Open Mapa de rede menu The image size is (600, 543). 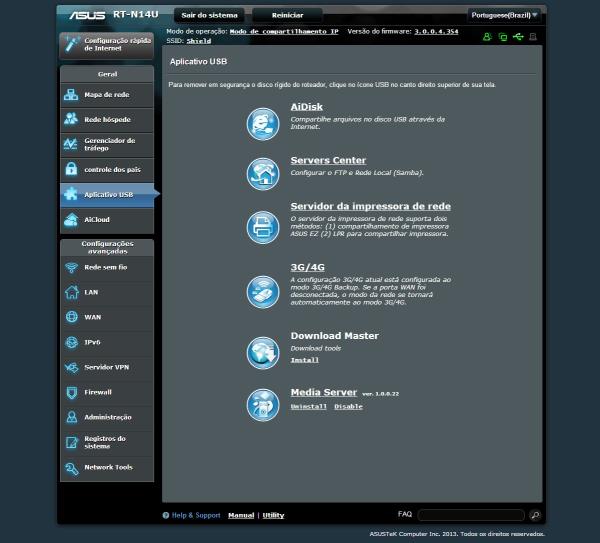tap(107, 95)
